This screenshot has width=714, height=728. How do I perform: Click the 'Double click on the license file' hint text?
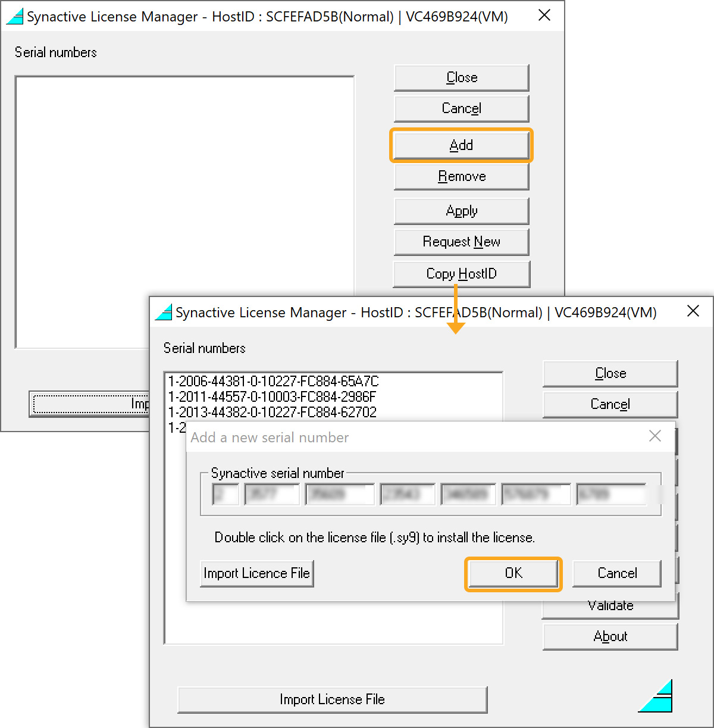375,538
